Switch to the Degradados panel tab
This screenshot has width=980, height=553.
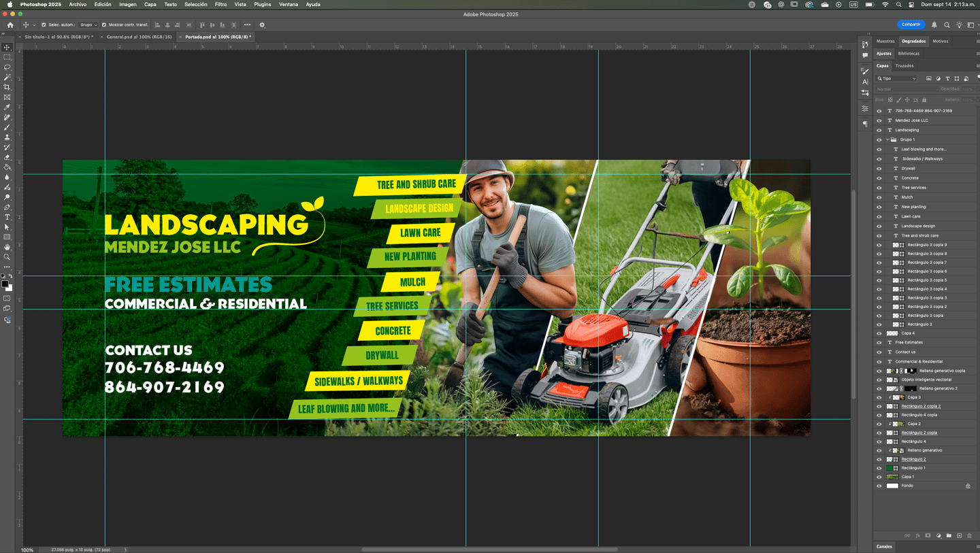tap(913, 41)
